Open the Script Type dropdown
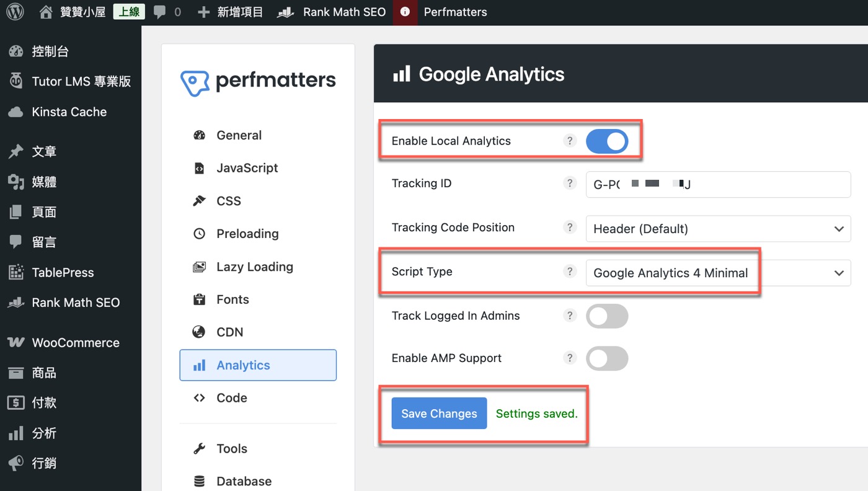 coord(718,273)
